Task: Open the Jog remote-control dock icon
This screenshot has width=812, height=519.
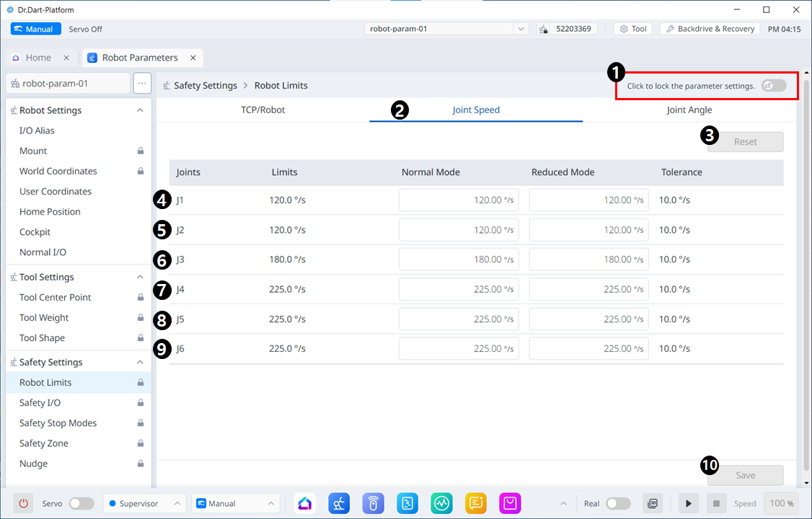Action: pyautogui.click(x=374, y=503)
